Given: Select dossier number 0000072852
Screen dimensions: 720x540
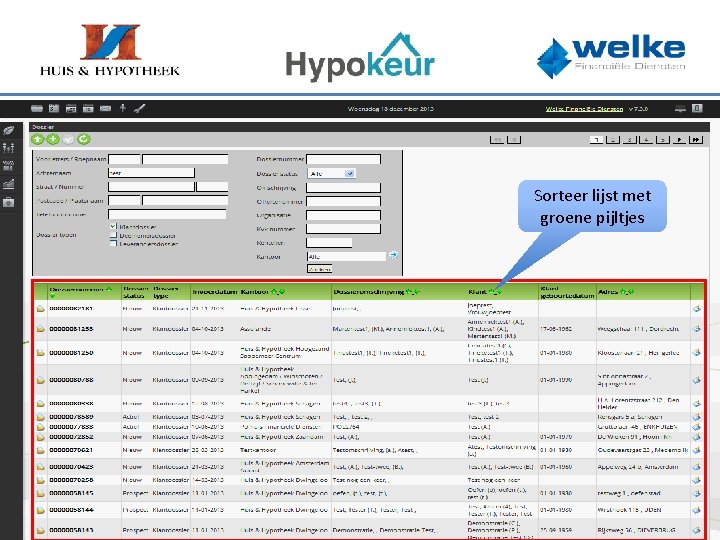Looking at the screenshot, I should coord(71,437).
